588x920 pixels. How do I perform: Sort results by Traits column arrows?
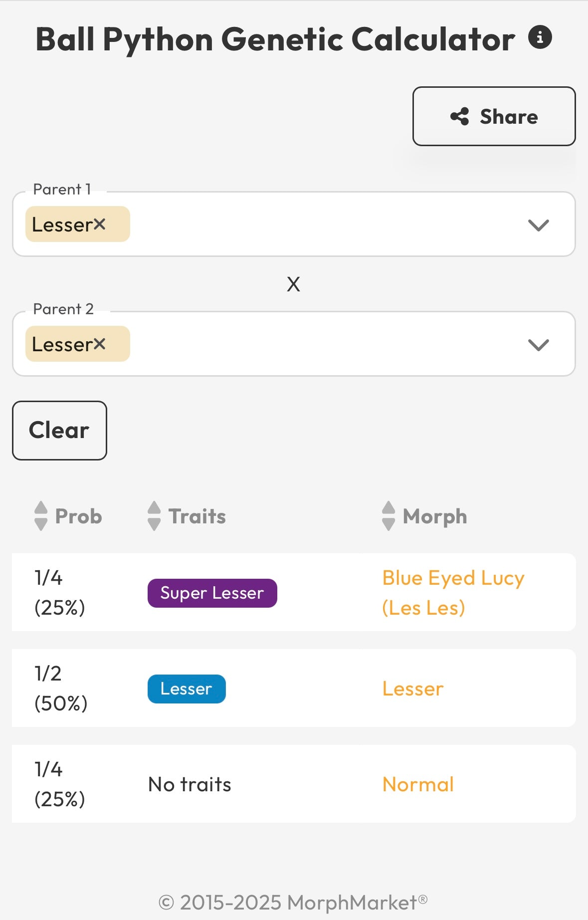click(x=155, y=516)
